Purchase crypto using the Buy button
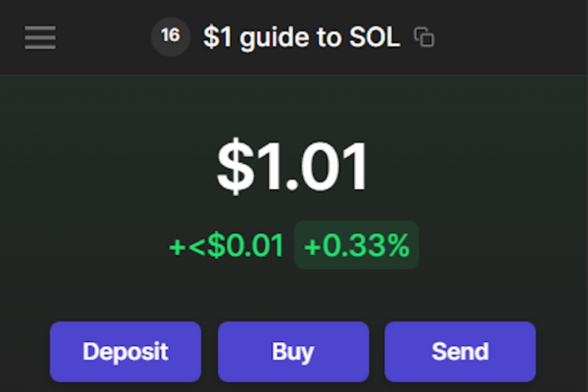 (x=293, y=351)
